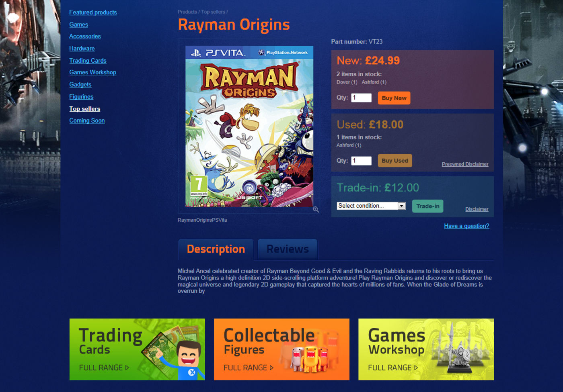Switch to the Reviews tab
This screenshot has height=392, width=563.
pos(288,249)
